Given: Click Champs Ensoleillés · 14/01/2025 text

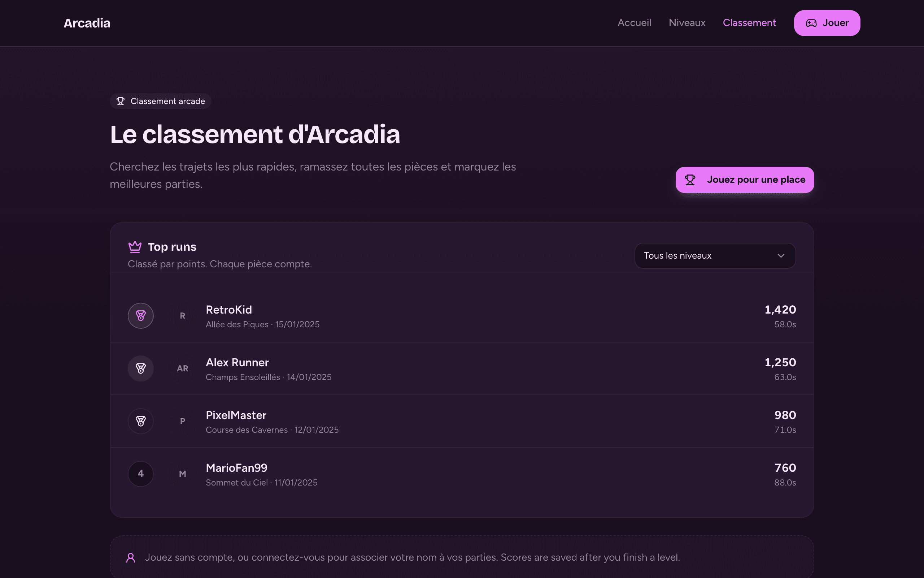Looking at the screenshot, I should coord(269,377).
